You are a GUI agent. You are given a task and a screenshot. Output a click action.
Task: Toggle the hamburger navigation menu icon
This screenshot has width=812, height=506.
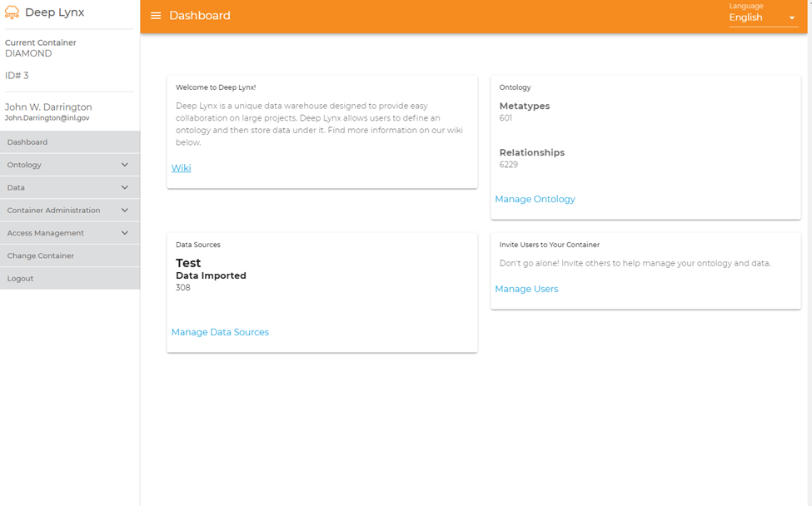click(156, 16)
